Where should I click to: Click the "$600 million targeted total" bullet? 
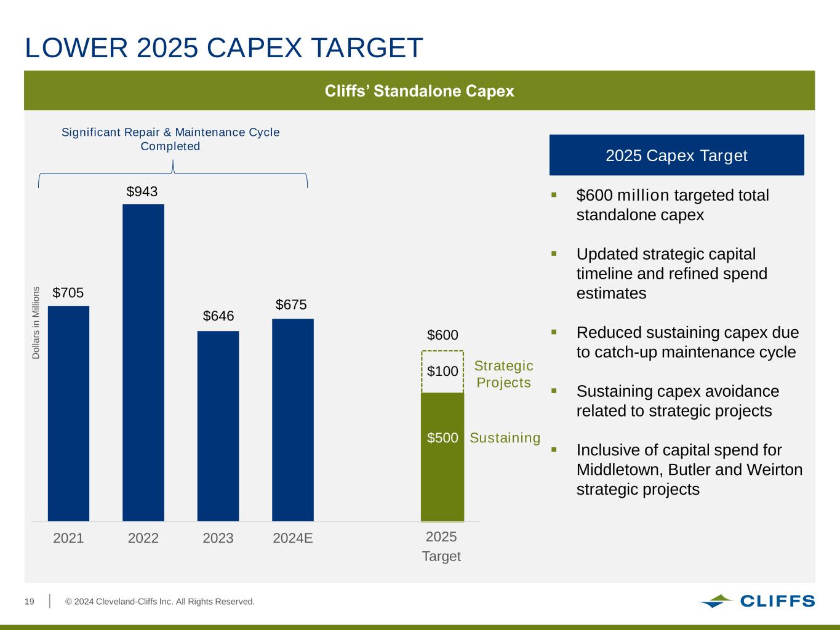673,205
